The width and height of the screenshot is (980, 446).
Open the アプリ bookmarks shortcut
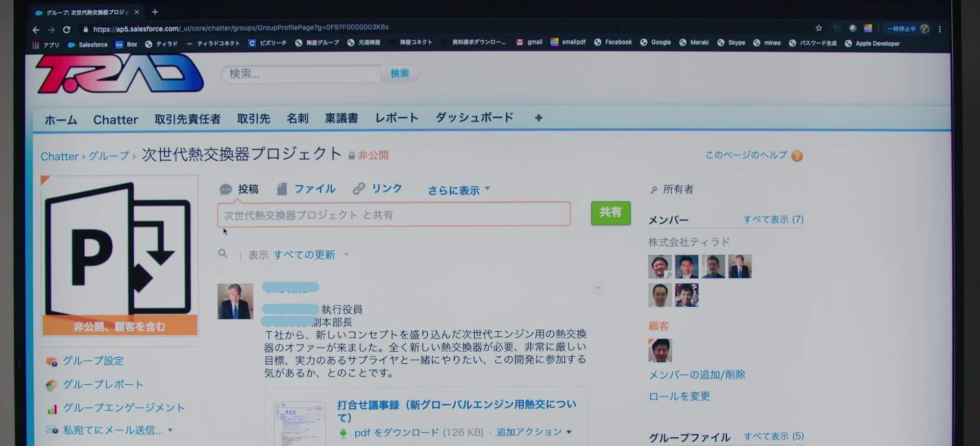pos(45,45)
